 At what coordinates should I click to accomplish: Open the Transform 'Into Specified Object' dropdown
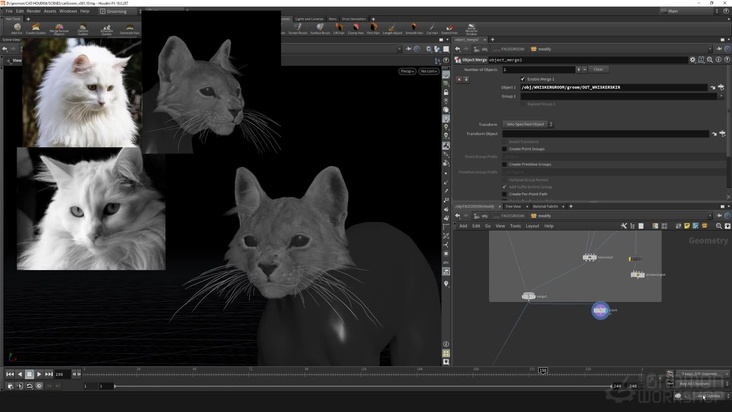coord(529,124)
